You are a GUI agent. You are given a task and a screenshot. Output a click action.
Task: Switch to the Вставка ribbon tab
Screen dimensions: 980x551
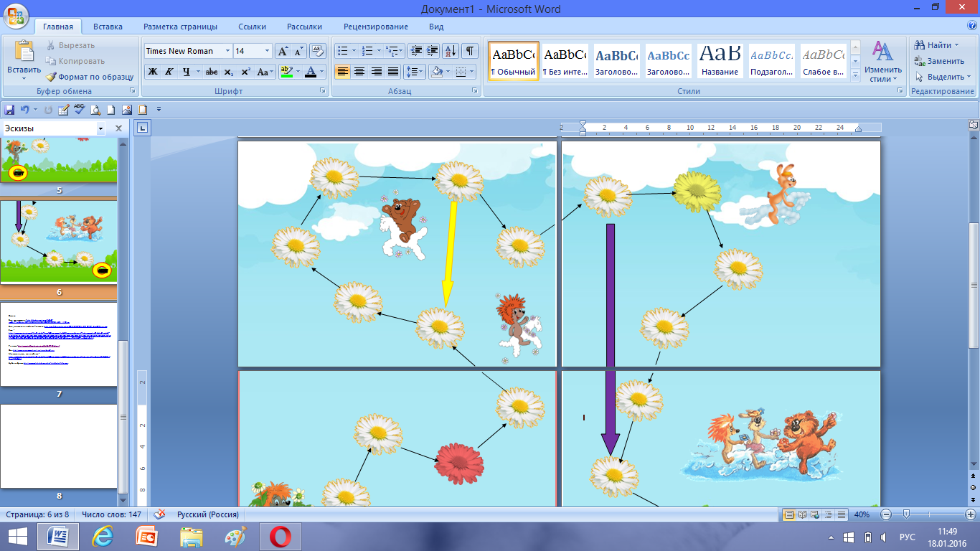pos(108,27)
